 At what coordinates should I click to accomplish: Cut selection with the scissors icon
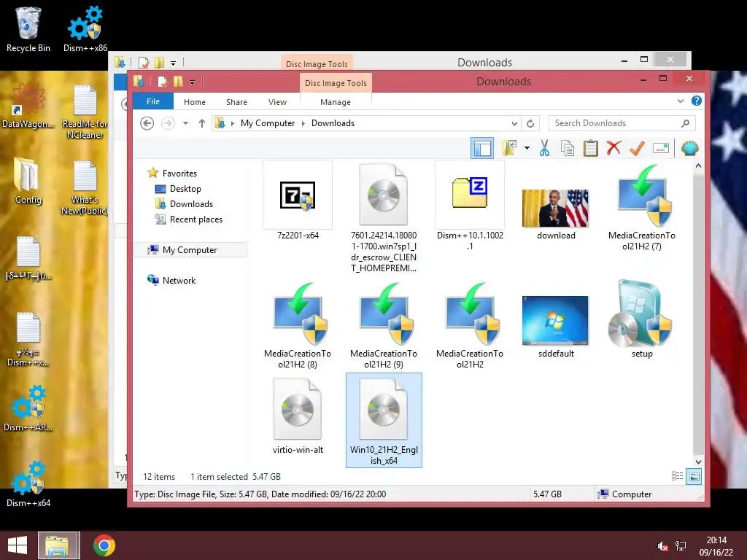(x=544, y=148)
